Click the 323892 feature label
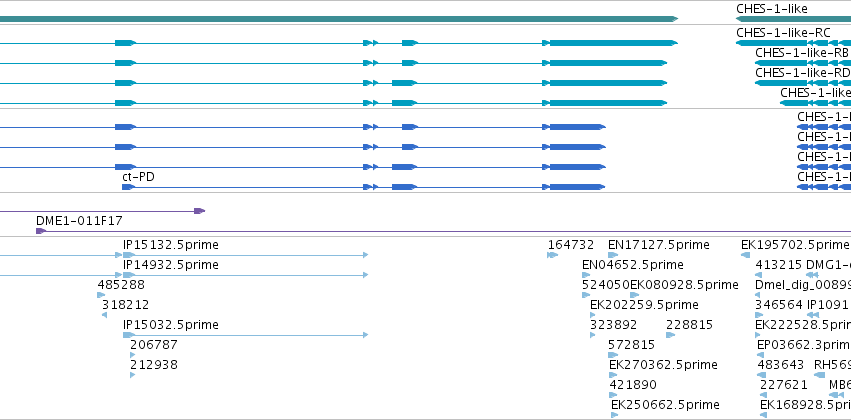 [614, 324]
